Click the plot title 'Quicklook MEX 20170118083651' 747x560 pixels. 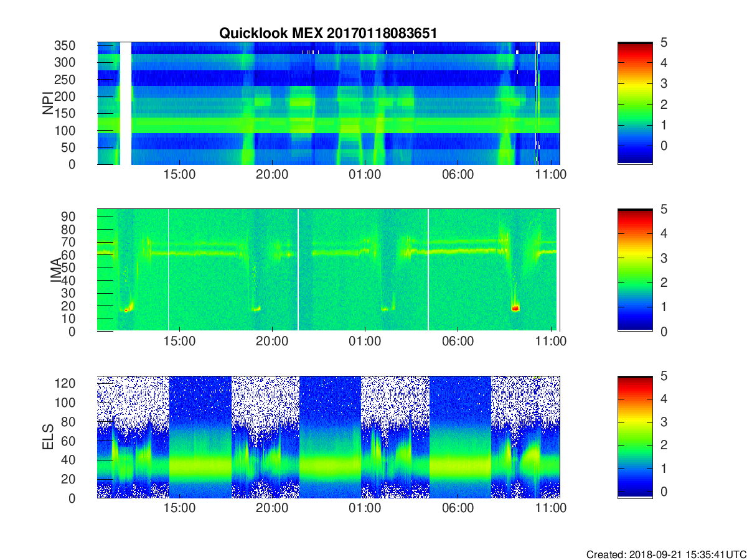pos(328,34)
